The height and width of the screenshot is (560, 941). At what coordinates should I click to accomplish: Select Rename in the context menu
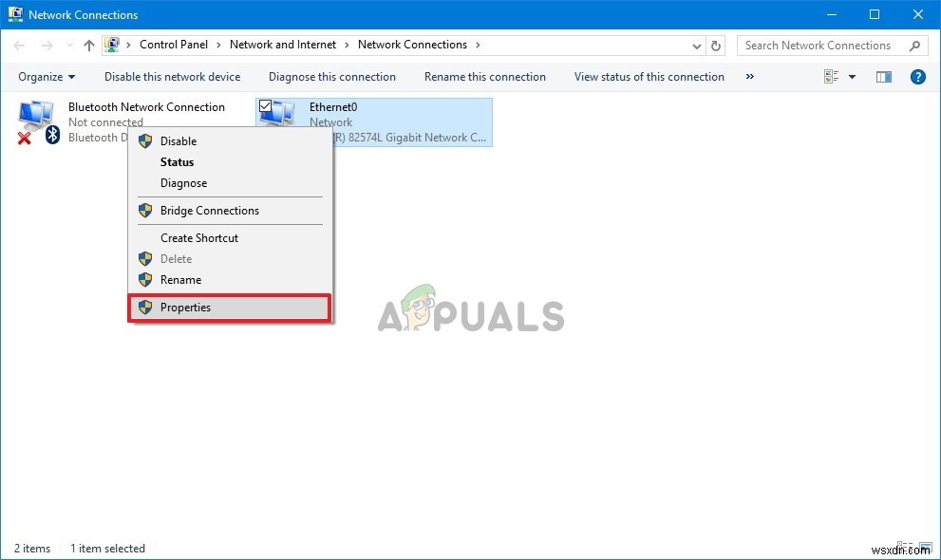point(230,280)
